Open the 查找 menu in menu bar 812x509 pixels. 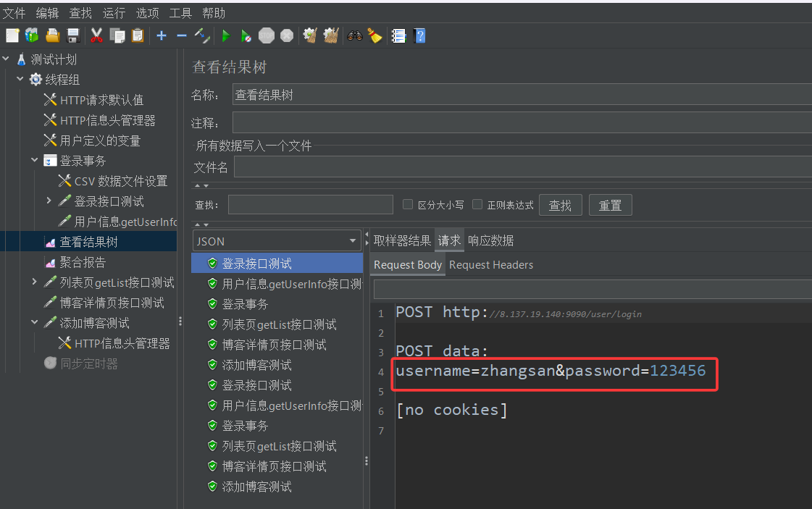tap(80, 13)
